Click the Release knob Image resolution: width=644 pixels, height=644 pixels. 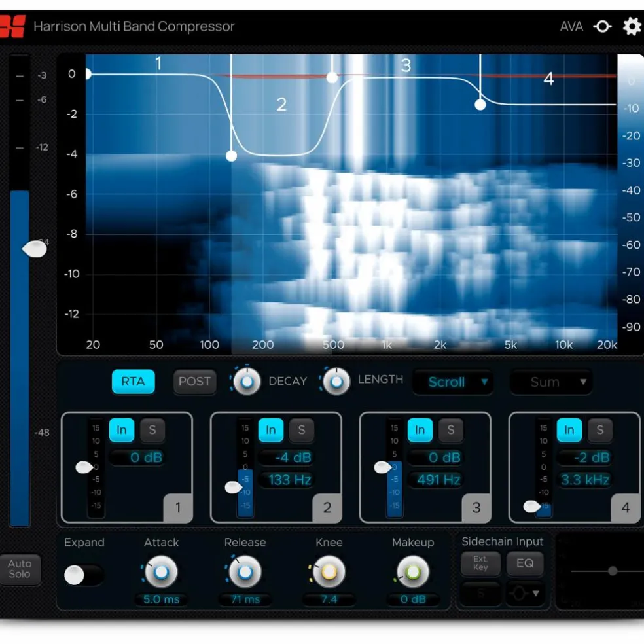click(x=245, y=572)
